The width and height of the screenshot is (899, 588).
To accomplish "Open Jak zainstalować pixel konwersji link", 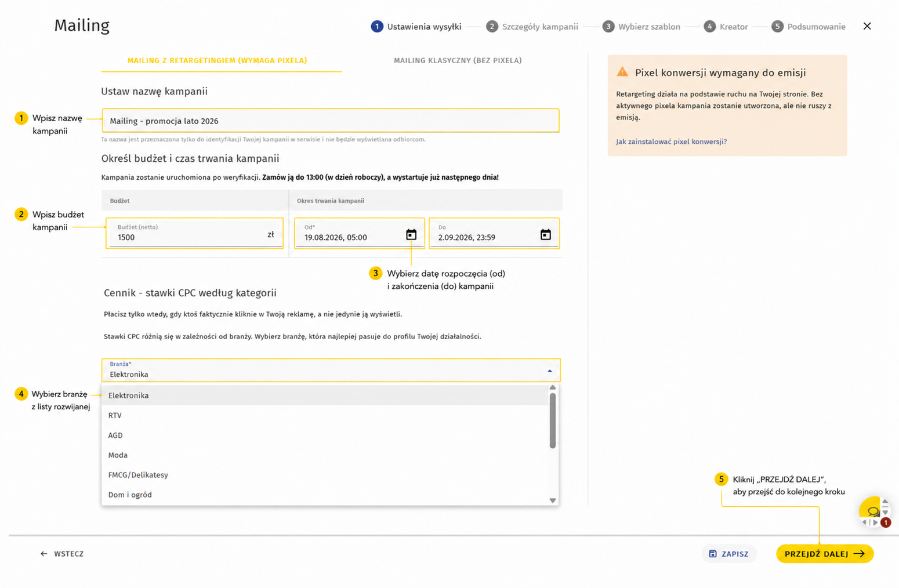I will [671, 141].
